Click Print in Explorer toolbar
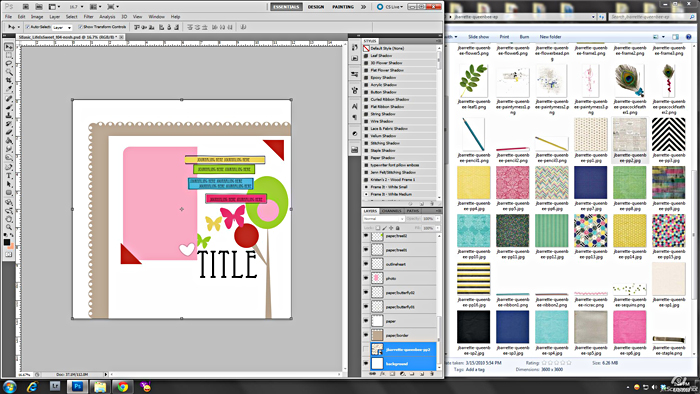Screen dimensions: 700x394 [504, 37]
